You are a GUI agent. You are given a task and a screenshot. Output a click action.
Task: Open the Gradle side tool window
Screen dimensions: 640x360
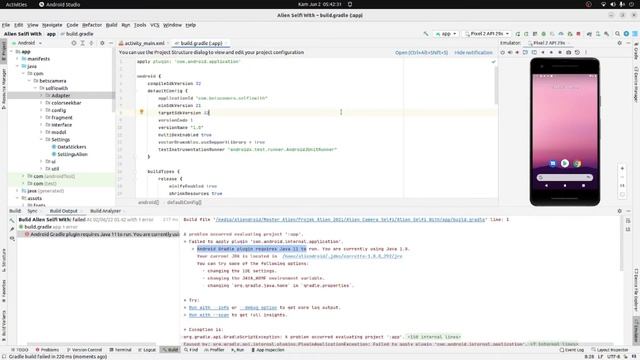coord(636,51)
